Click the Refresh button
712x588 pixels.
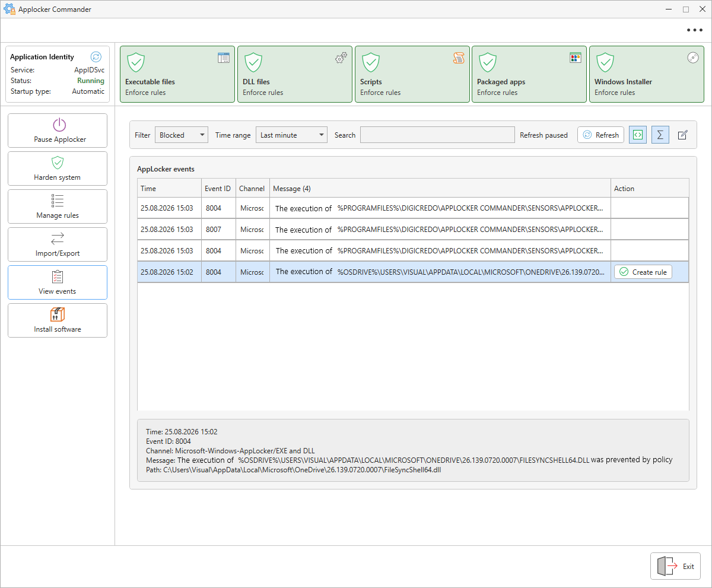click(600, 135)
